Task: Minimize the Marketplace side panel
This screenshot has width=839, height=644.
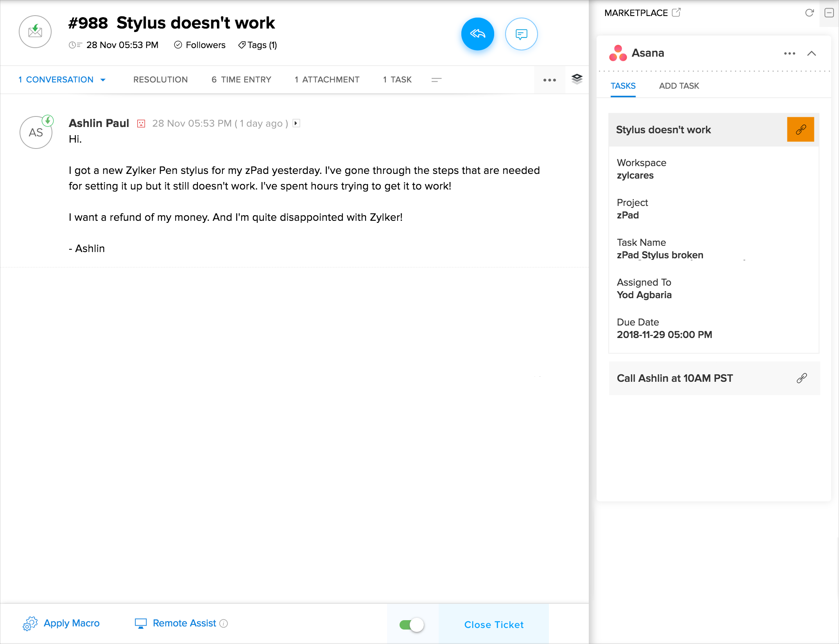Action: tap(829, 13)
